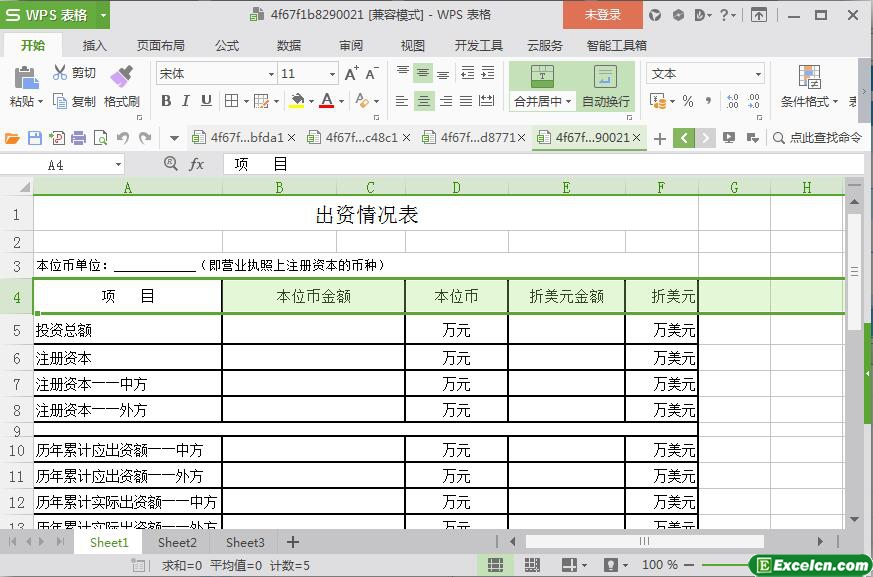Open the Sheet2 worksheet tab

(x=177, y=542)
